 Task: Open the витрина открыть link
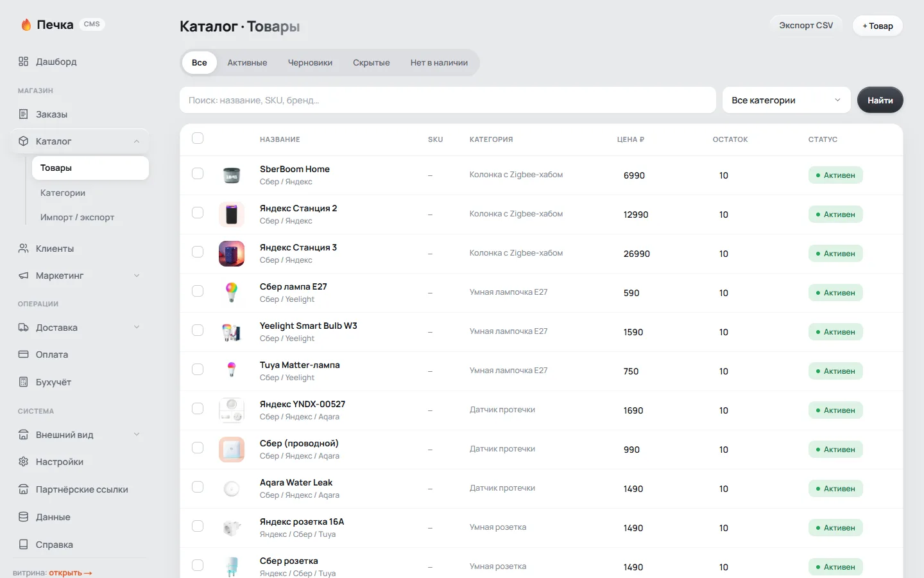71,573
